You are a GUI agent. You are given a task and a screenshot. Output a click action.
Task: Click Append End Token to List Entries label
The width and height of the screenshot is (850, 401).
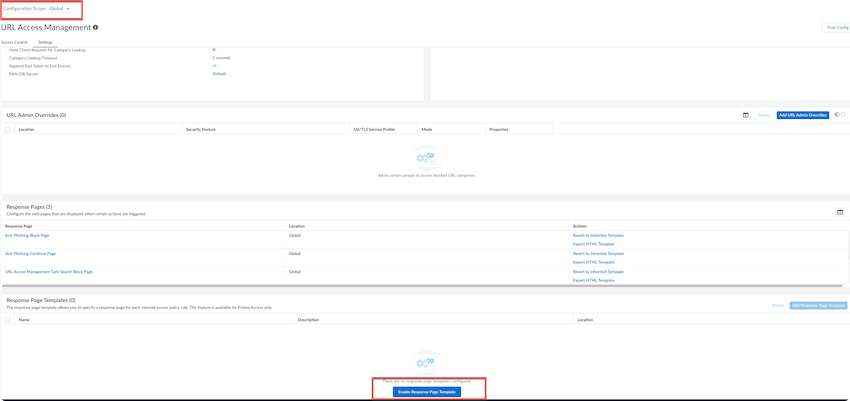[x=40, y=66]
